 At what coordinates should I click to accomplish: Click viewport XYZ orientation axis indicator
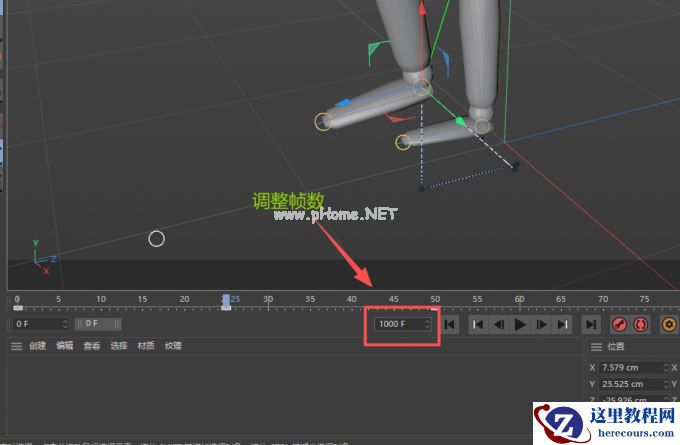(42, 258)
